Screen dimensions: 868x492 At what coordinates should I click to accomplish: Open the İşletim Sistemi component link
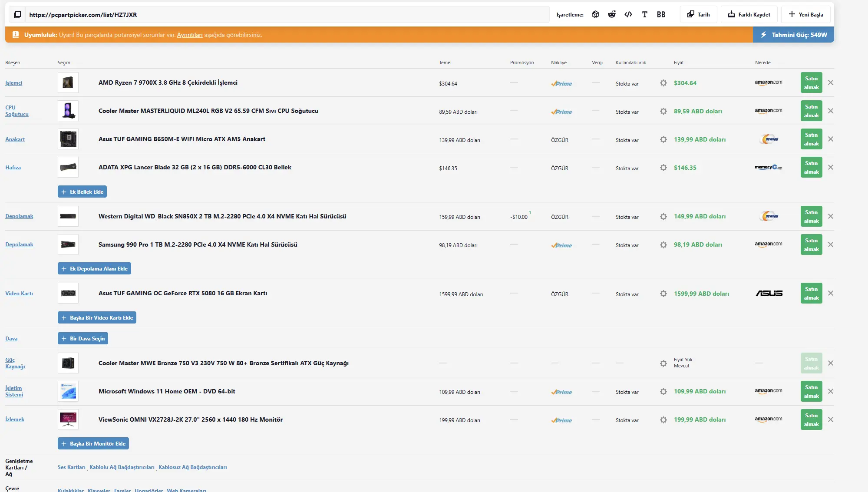14,391
